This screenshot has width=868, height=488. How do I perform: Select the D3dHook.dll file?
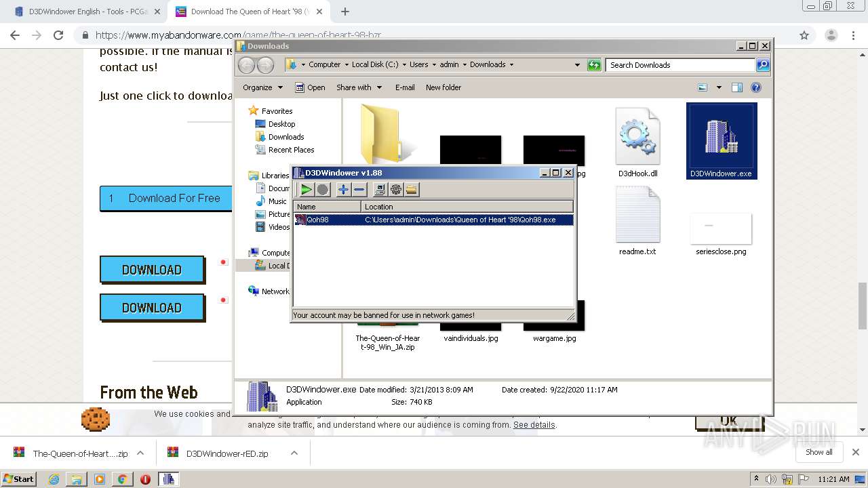click(x=637, y=142)
